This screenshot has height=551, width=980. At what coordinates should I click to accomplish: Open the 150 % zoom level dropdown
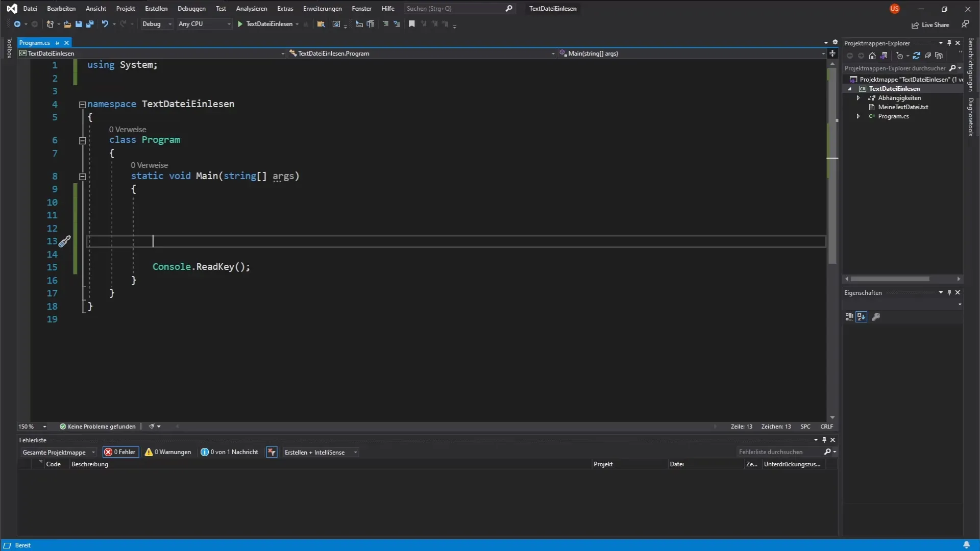pyautogui.click(x=32, y=427)
